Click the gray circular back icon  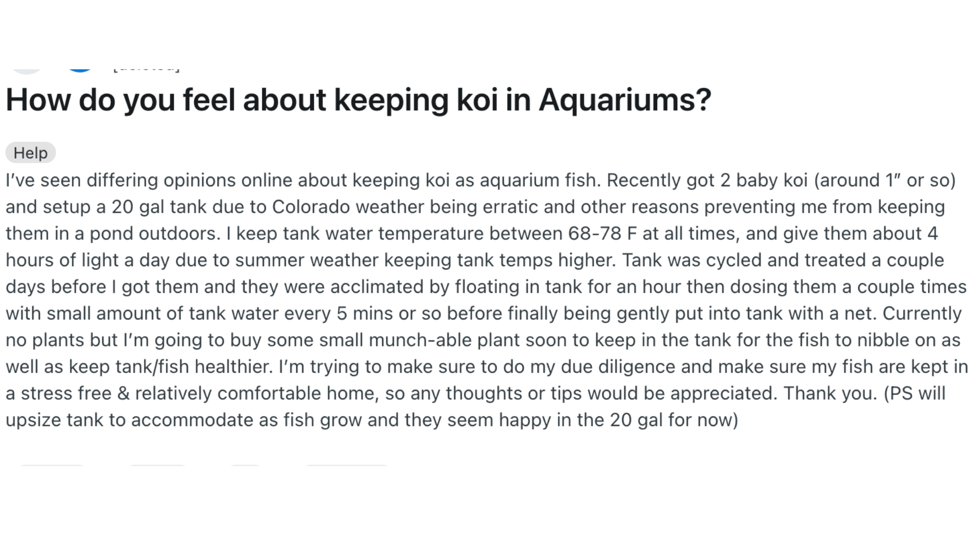pyautogui.click(x=27, y=70)
